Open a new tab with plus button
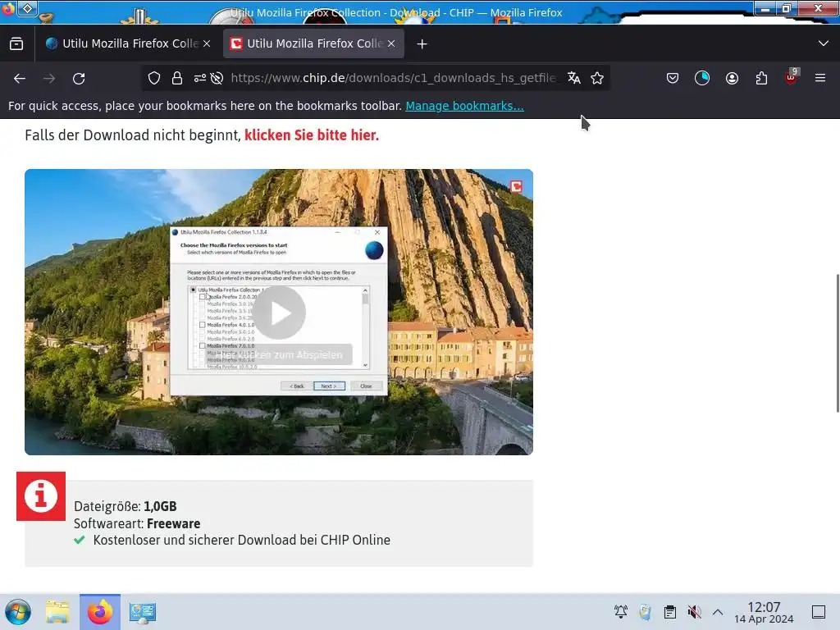The height and width of the screenshot is (630, 840). pyautogui.click(x=422, y=44)
